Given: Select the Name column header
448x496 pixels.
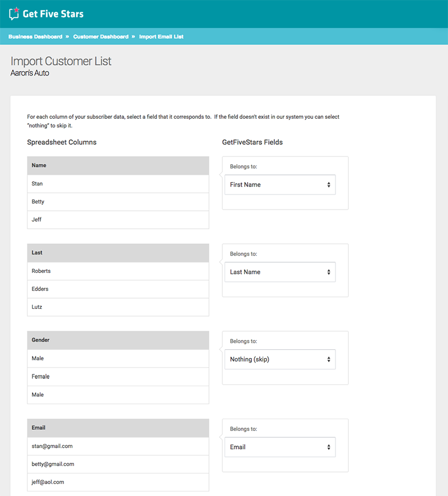Looking at the screenshot, I should 118,165.
